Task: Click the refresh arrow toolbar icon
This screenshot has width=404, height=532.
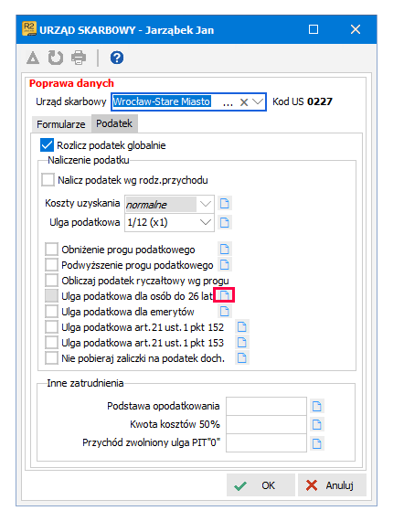Action: pyautogui.click(x=55, y=58)
